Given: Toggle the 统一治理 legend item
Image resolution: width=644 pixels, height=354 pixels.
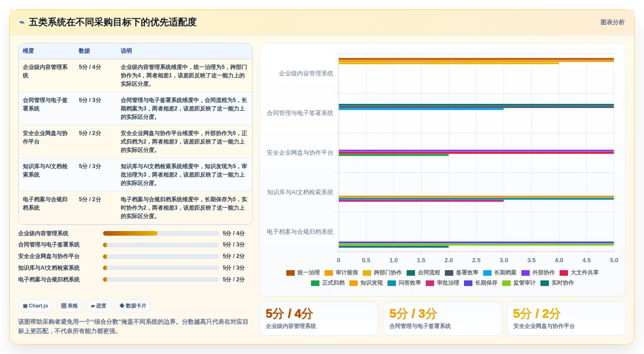Looking at the screenshot, I should [303, 272].
